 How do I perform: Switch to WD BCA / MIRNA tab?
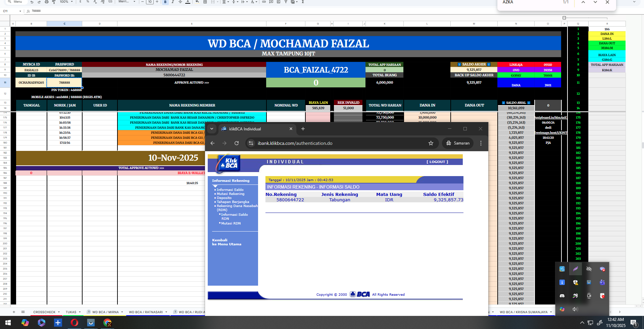105,312
